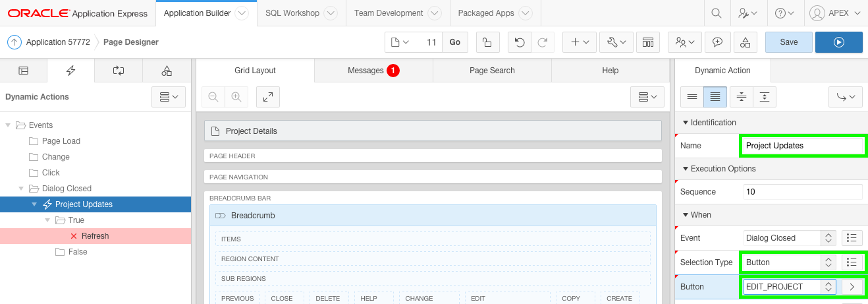The width and height of the screenshot is (868, 304).
Task: Toggle Show All properties view
Action: [x=715, y=97]
